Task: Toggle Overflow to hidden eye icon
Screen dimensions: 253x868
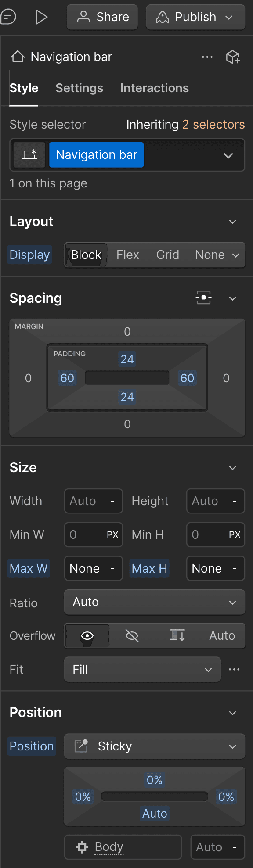Action: click(132, 635)
